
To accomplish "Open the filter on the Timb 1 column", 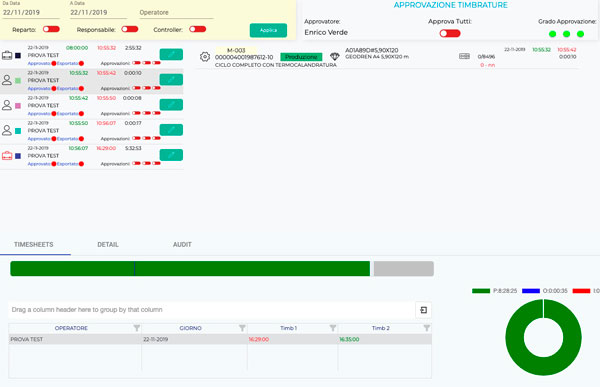I will tap(333, 328).
